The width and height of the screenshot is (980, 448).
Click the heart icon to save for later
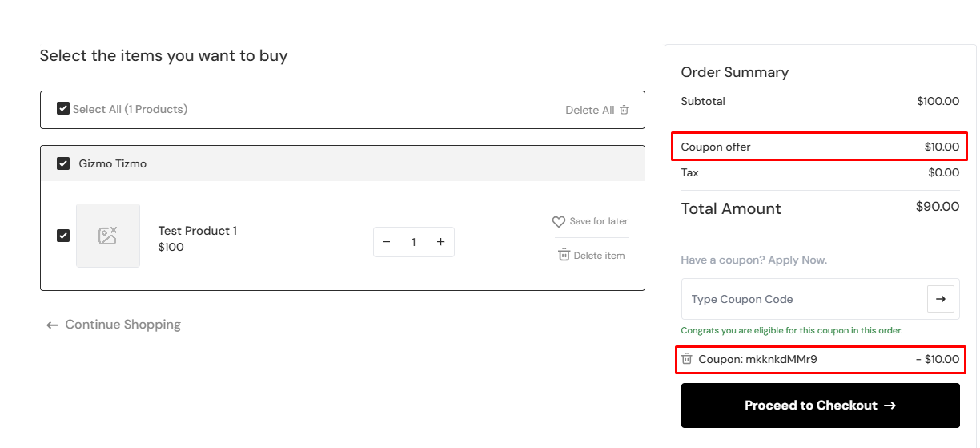coord(559,222)
